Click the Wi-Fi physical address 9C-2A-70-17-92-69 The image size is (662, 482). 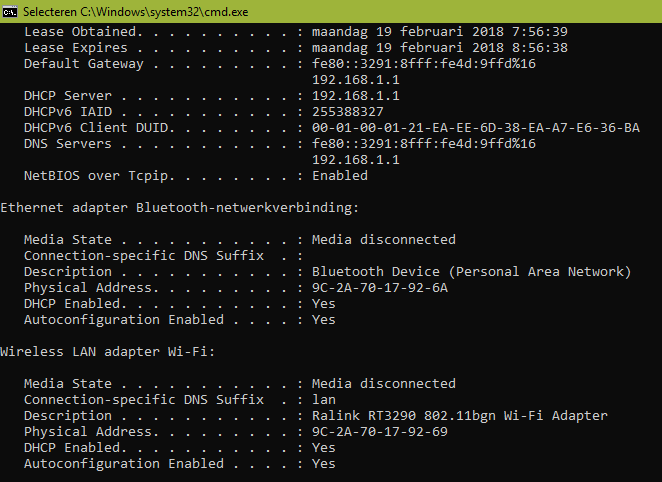coord(380,432)
